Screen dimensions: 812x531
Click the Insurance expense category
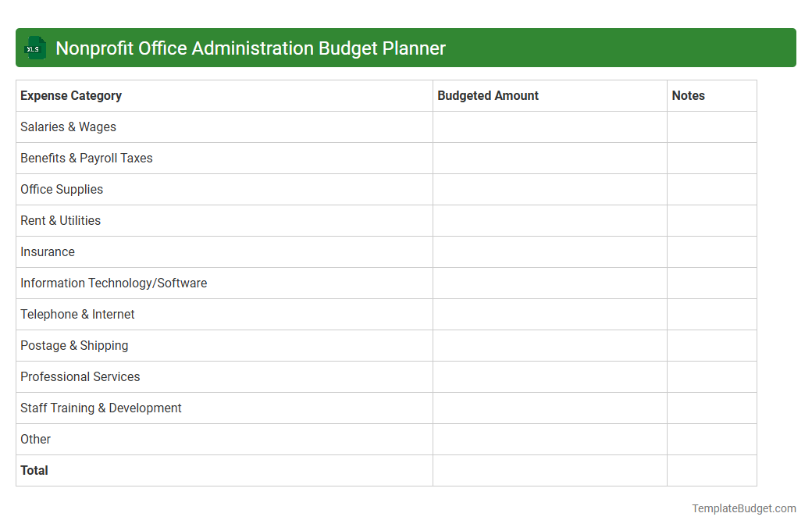[48, 251]
